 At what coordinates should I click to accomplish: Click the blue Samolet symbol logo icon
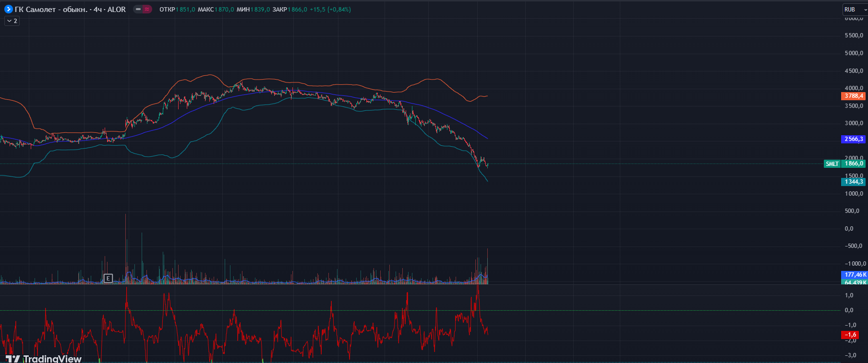click(8, 9)
